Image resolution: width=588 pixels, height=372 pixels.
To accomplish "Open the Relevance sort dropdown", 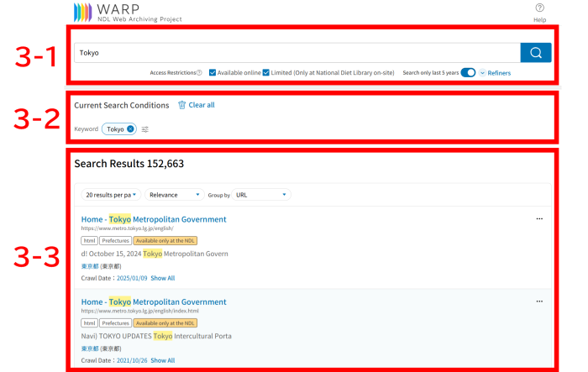I will coord(175,195).
